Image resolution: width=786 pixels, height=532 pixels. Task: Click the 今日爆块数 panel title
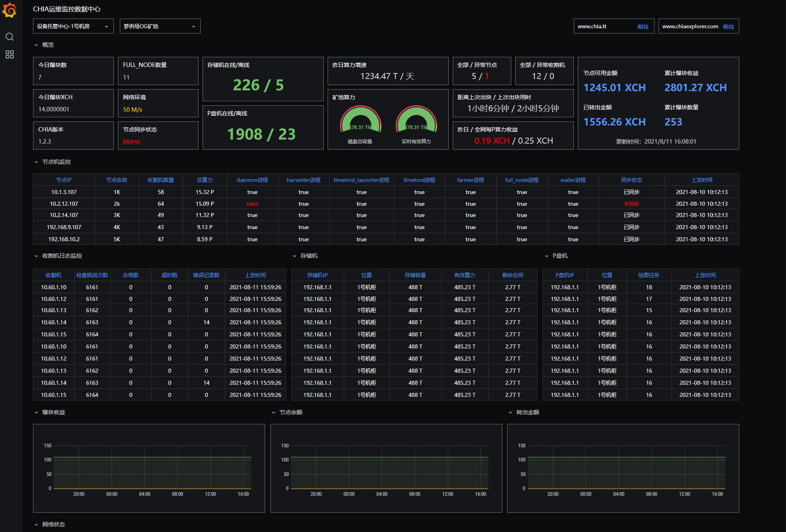[52, 65]
